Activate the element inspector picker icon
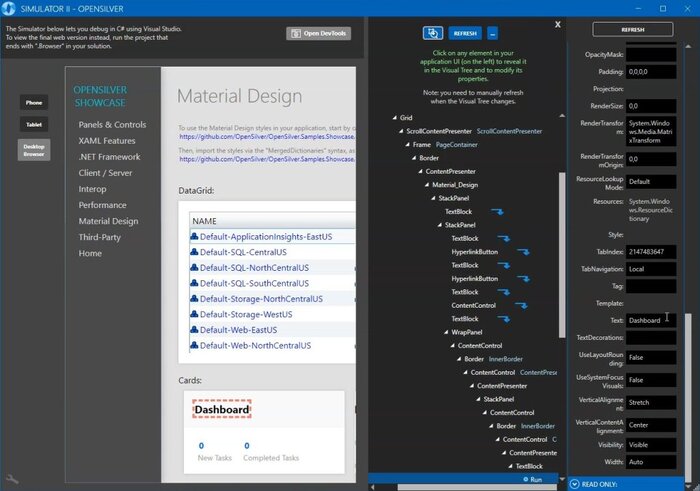This screenshot has width=700, height=491. (x=433, y=33)
